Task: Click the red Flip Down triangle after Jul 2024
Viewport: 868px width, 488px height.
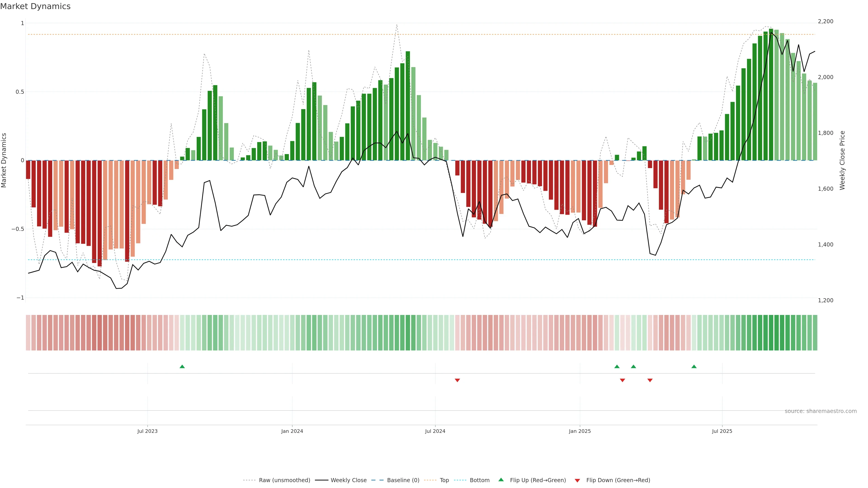Action: pos(457,380)
